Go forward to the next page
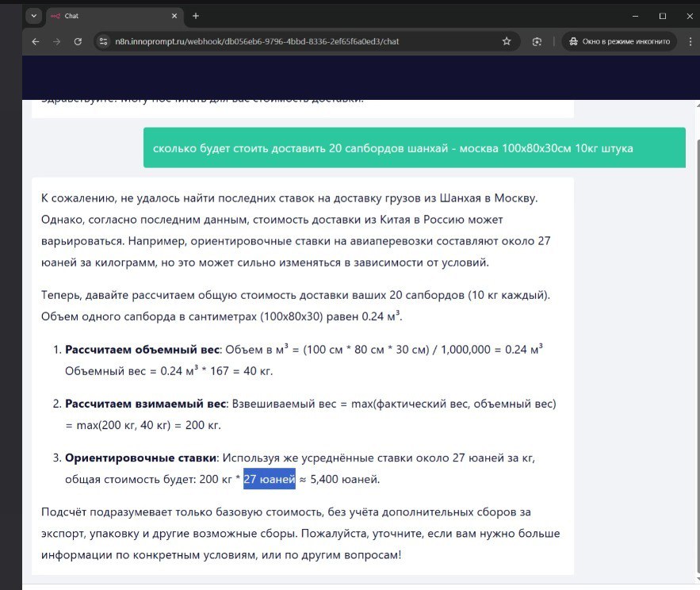Image resolution: width=700 pixels, height=590 pixels. click(x=56, y=41)
